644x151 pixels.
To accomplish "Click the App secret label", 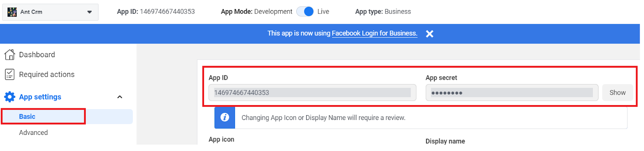I will [x=442, y=78].
